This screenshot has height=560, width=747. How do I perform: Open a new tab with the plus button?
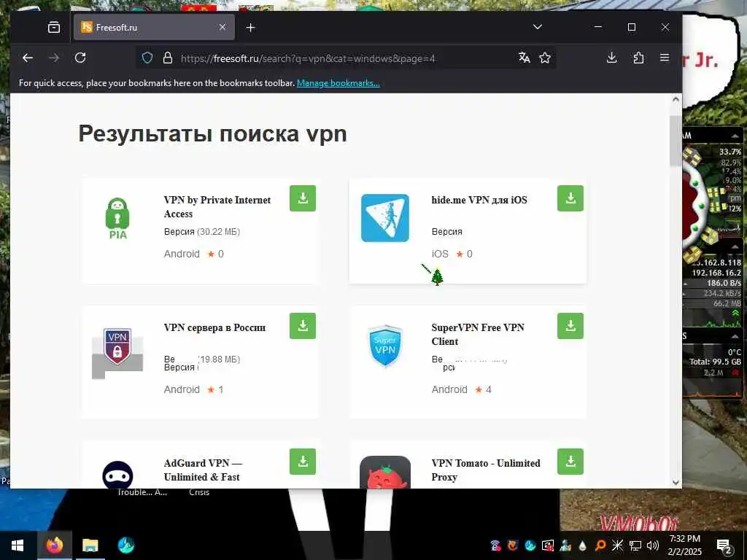(251, 28)
